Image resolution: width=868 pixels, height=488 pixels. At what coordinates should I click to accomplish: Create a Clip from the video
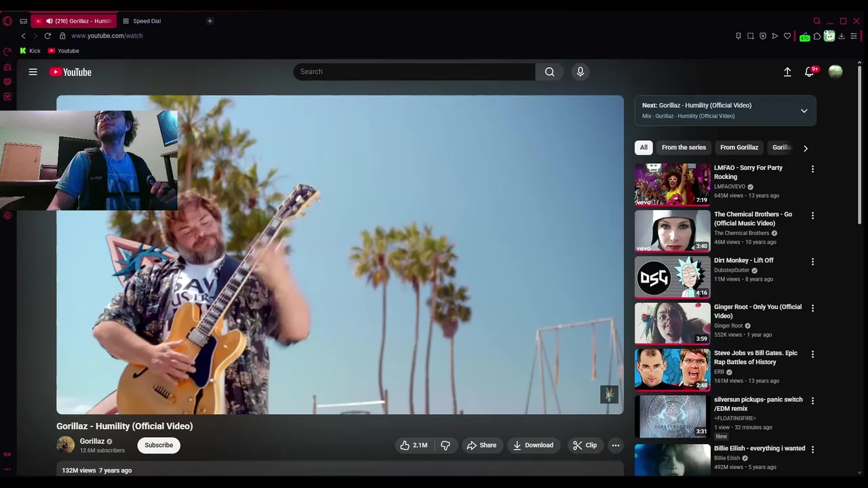tap(585, 445)
